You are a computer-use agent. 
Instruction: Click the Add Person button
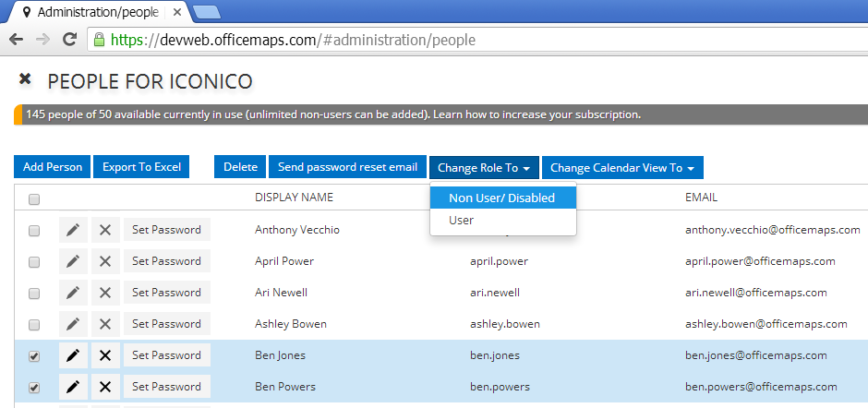pyautogui.click(x=53, y=167)
